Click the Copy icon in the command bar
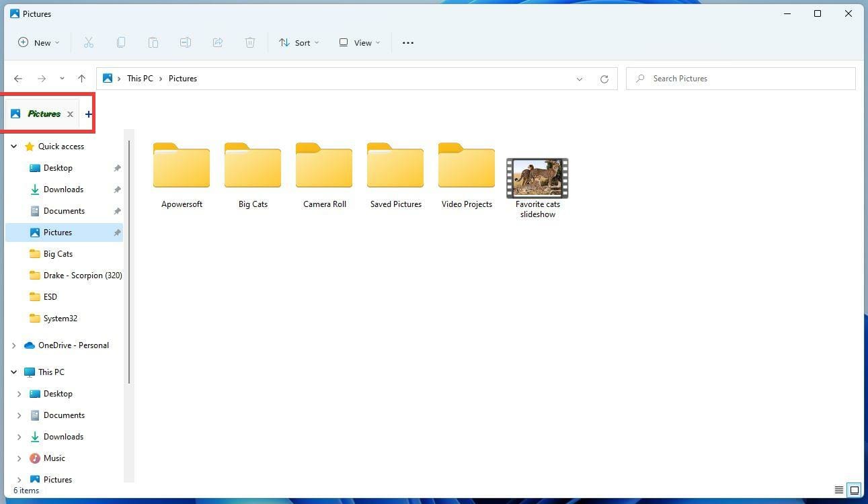Screen dimensions: 868x504 click(x=121, y=42)
